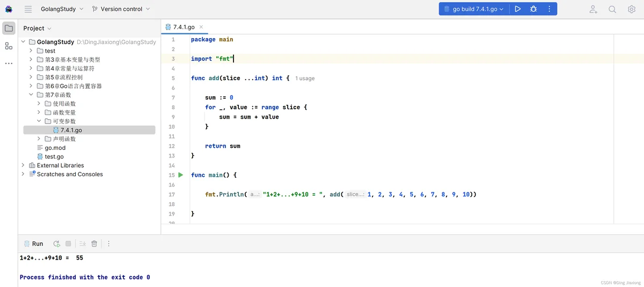Click the '1 usage' inlay hint
This screenshot has width=644, height=287.
tap(305, 78)
